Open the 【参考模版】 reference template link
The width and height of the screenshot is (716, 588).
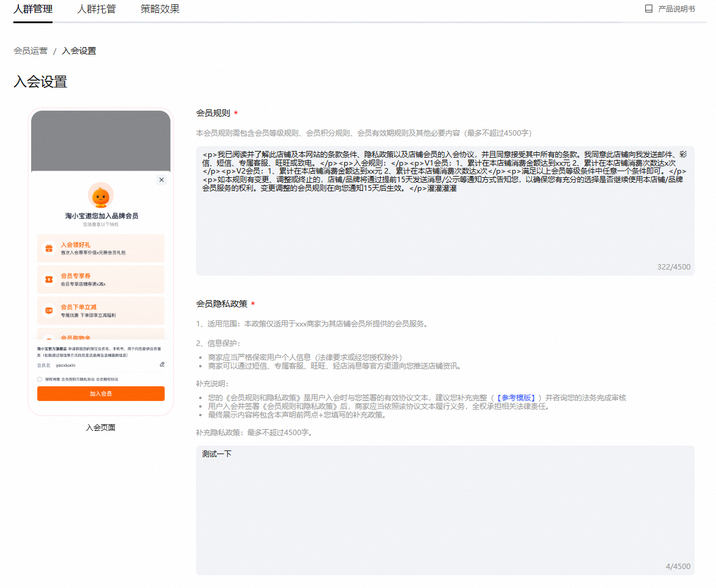click(516, 398)
